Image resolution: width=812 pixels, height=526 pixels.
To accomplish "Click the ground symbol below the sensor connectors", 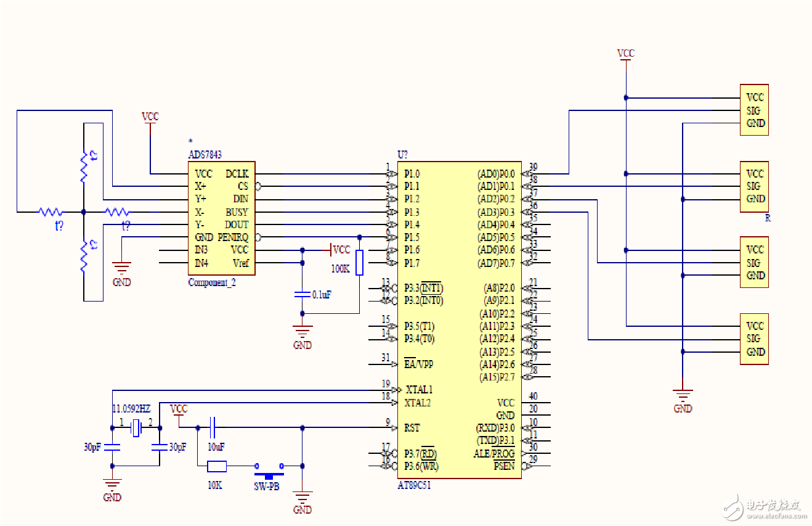I will 683,395.
